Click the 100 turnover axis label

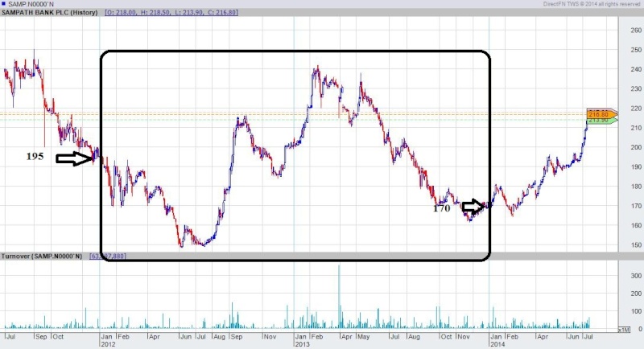coord(636,312)
